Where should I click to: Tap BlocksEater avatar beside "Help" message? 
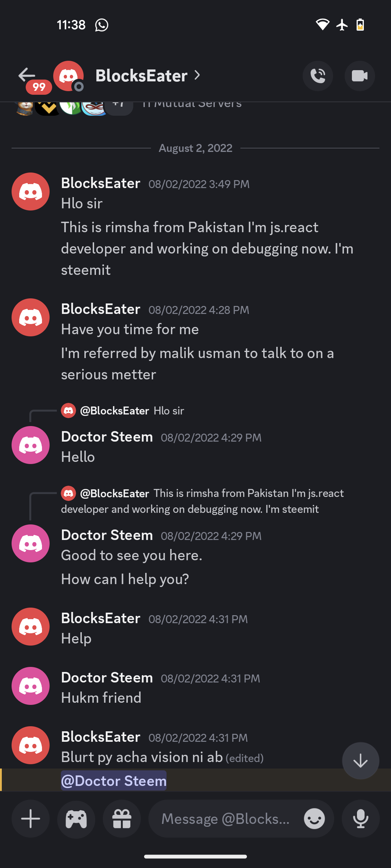[x=30, y=626]
